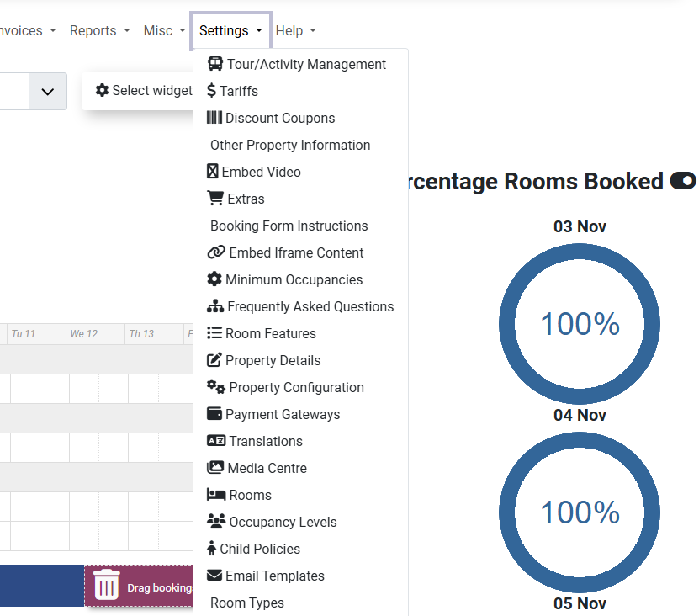Click the trash can icon in drag booking area
Screen dimensions: 699x616
107,585
